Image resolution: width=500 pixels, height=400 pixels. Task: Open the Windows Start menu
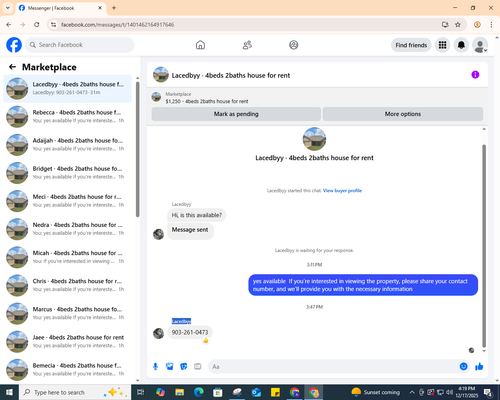point(9,392)
